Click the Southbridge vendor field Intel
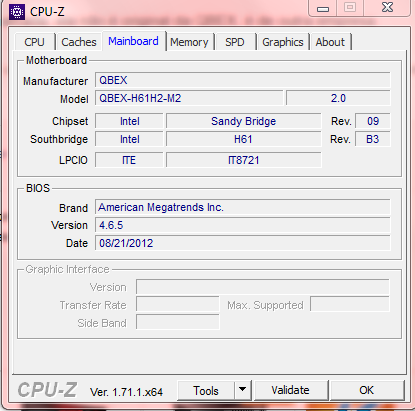The height and width of the screenshot is (411, 415). [129, 139]
